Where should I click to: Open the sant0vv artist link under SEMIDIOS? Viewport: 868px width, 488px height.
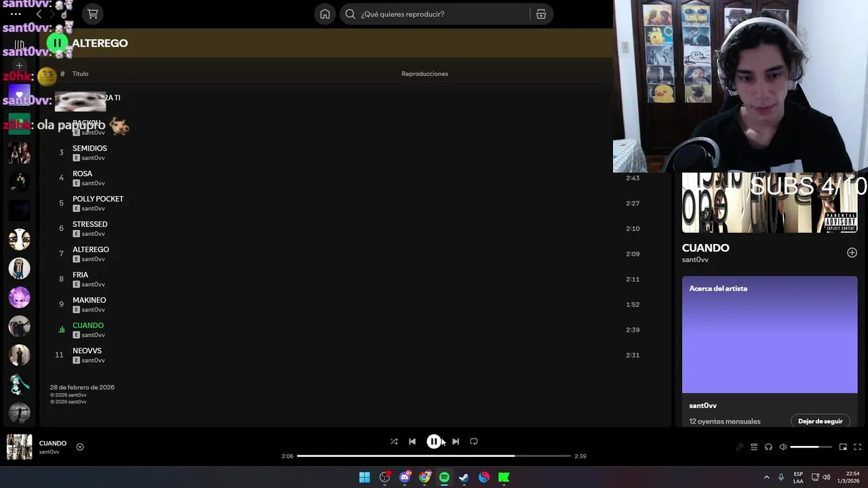coord(94,158)
